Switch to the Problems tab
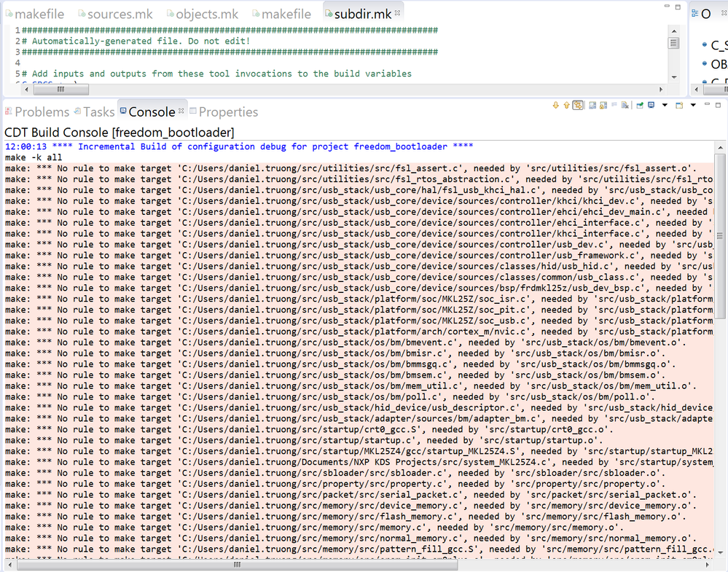The image size is (728, 572). point(36,112)
